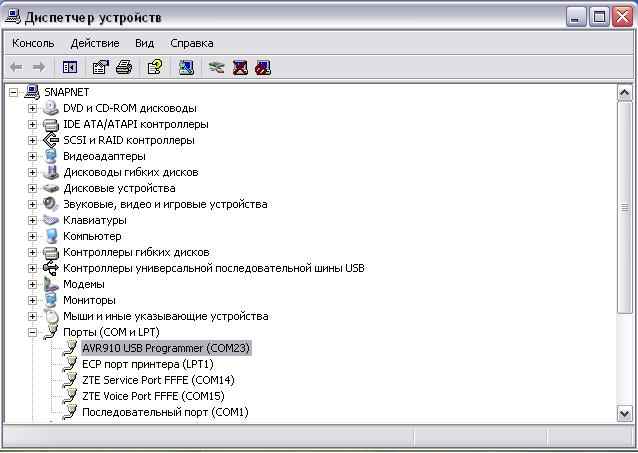The width and height of the screenshot is (638, 453).
Task: Click the Device Manager title bar icon
Action: [12, 17]
